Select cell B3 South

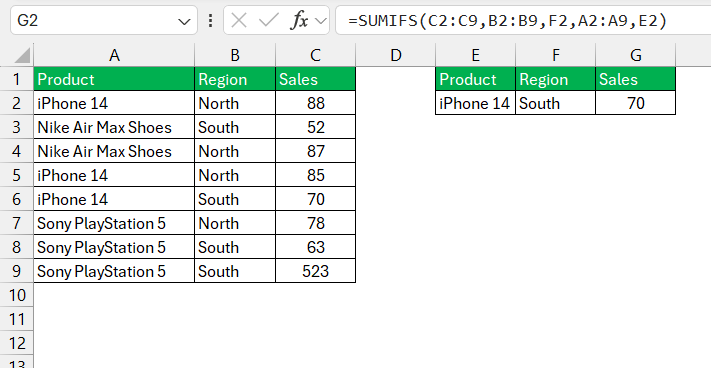click(x=235, y=127)
